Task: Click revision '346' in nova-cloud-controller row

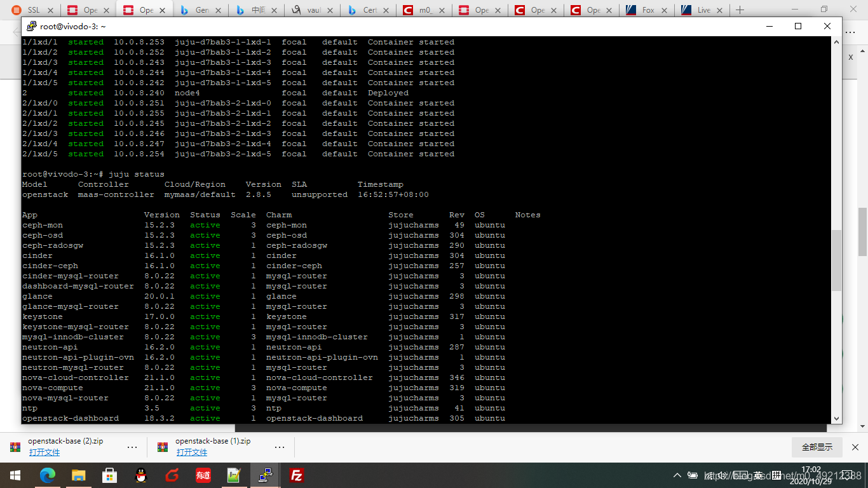Action: coord(457,377)
